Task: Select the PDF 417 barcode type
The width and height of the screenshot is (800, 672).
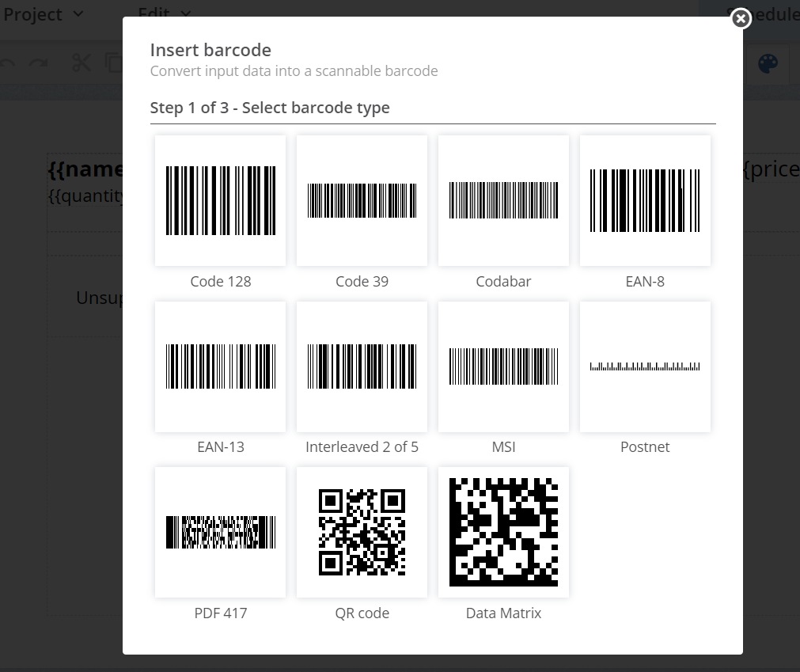Action: [220, 532]
